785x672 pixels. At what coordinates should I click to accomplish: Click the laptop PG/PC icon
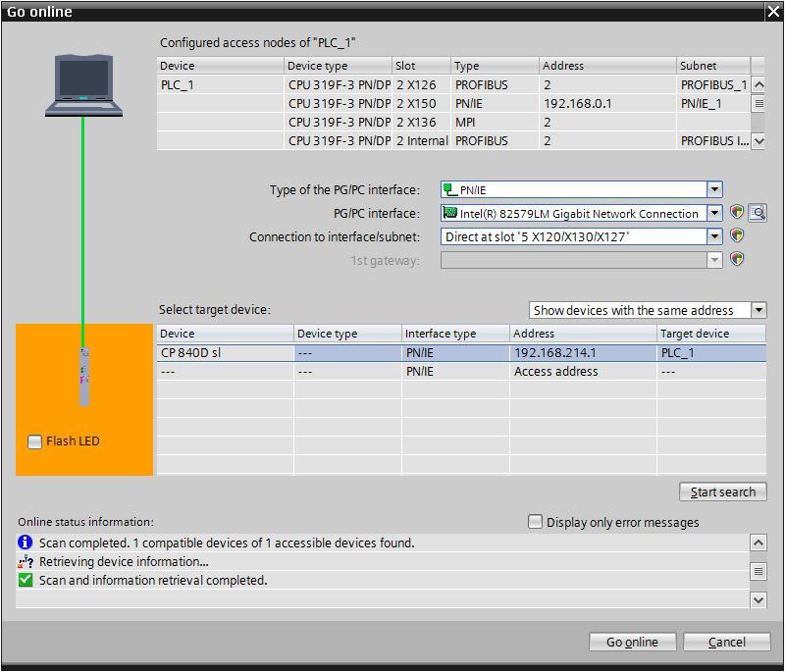83,85
